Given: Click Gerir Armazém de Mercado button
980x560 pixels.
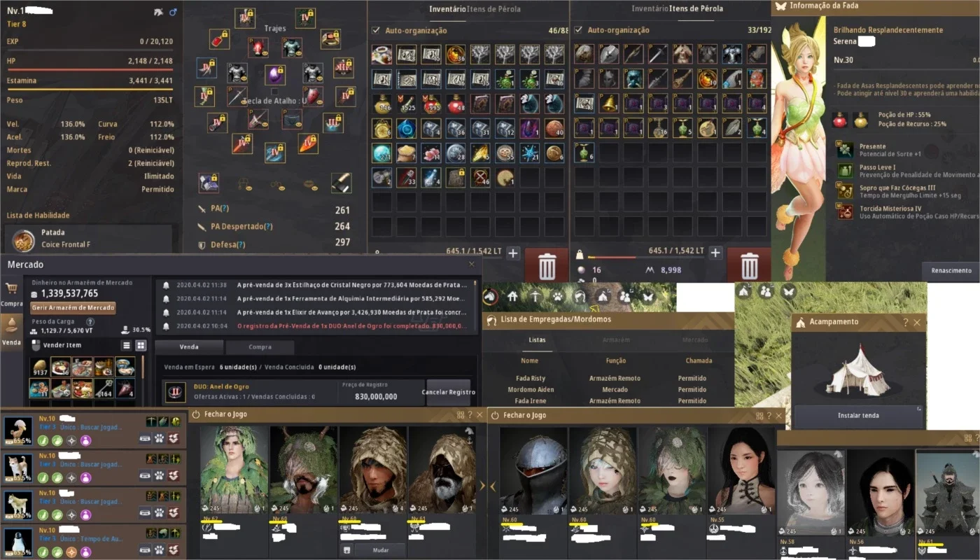Looking at the screenshot, I should pyautogui.click(x=73, y=308).
